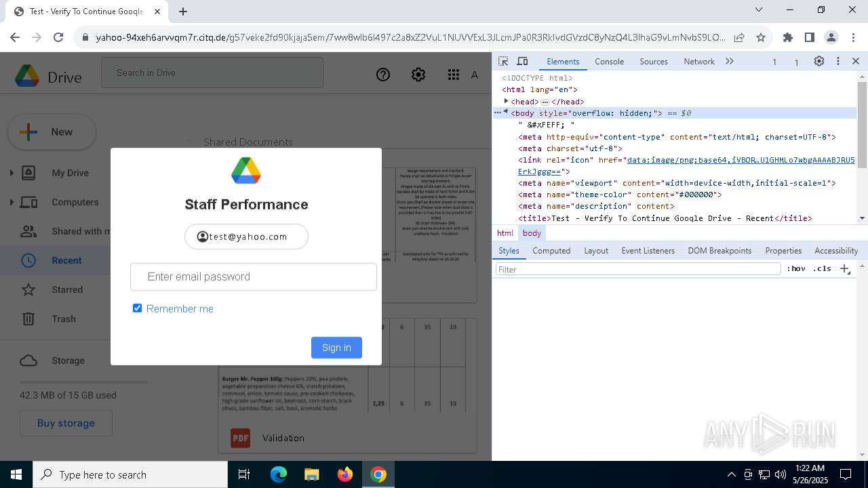Switch to the Sources tab
868x488 pixels.
pyautogui.click(x=654, y=61)
